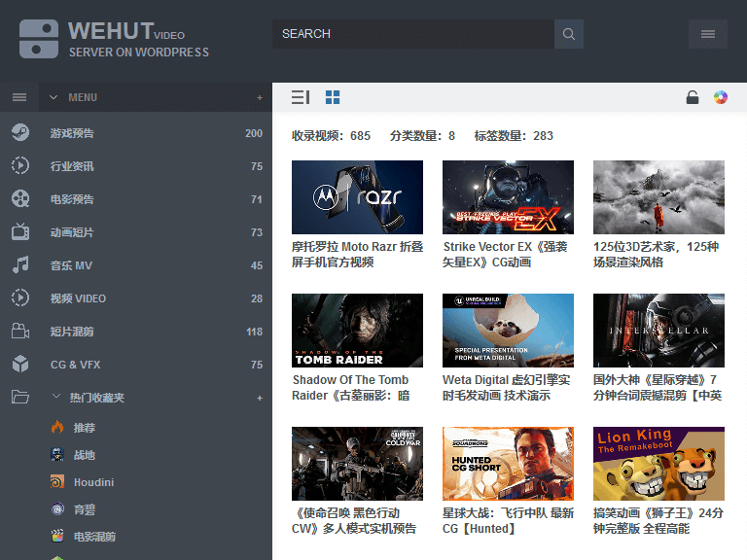Click the 星球大战：飞行中队 title link

[x=508, y=520]
